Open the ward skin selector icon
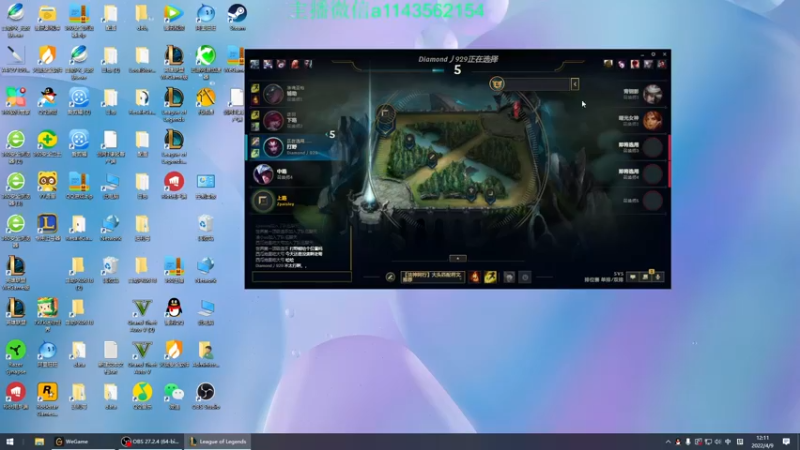Viewport: 800px width, 450px height. click(x=509, y=277)
